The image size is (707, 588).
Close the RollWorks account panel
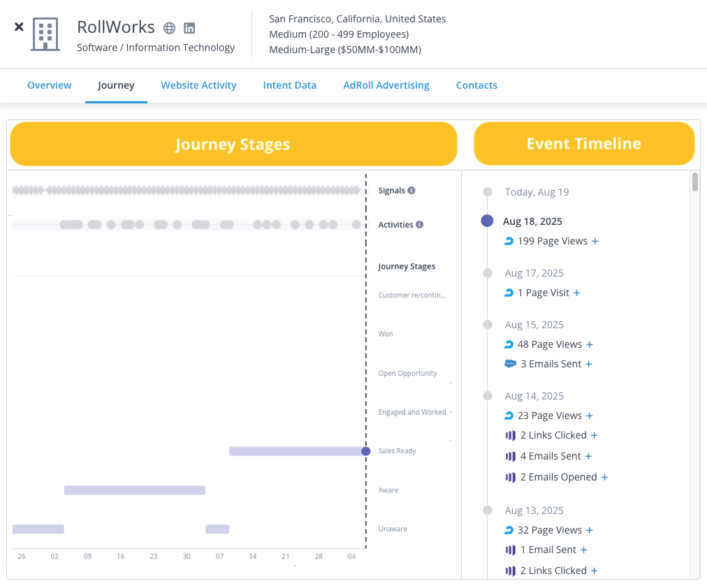19,27
